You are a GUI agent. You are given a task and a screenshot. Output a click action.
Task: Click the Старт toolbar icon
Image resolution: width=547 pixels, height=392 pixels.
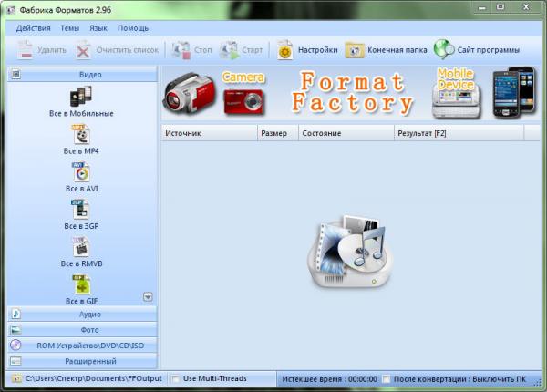[x=229, y=50]
